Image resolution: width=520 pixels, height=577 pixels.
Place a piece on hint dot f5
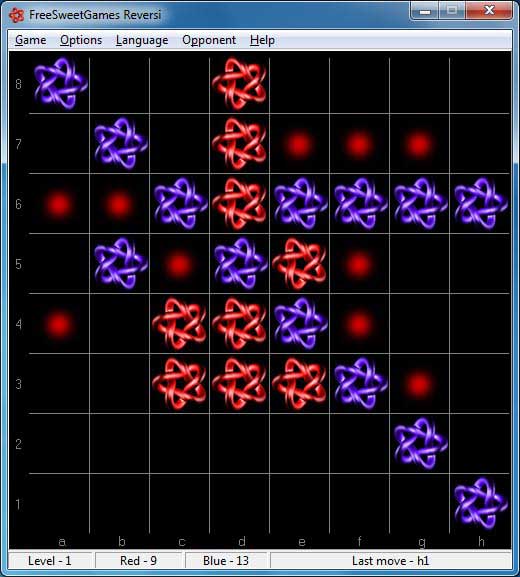[x=359, y=264]
